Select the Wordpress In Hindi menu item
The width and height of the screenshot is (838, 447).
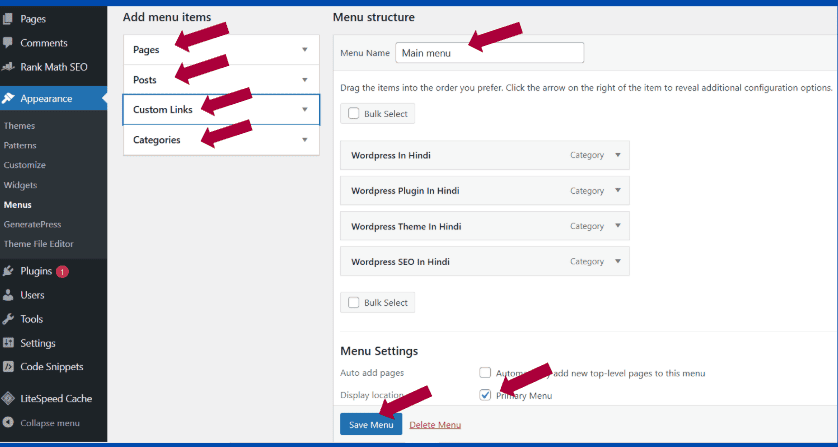click(485, 155)
